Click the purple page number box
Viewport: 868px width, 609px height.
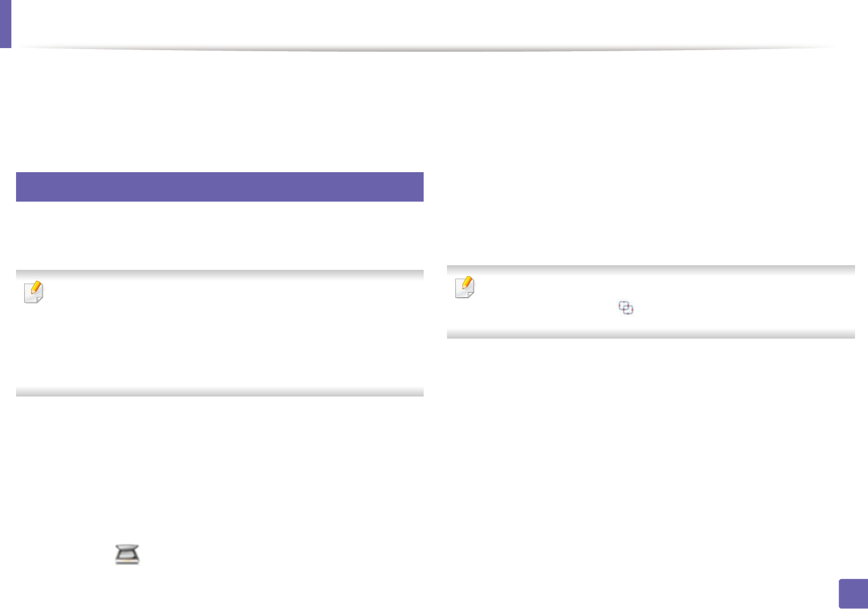point(852,593)
